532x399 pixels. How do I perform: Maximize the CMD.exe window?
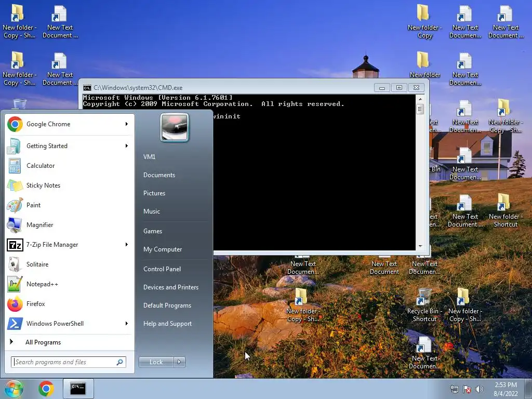[399, 88]
